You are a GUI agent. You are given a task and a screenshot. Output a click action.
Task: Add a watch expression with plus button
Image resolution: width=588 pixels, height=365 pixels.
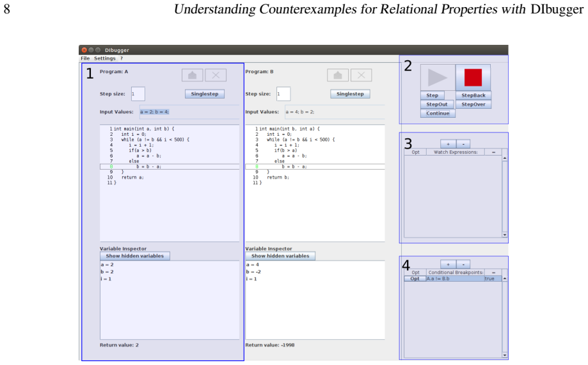pyautogui.click(x=448, y=144)
